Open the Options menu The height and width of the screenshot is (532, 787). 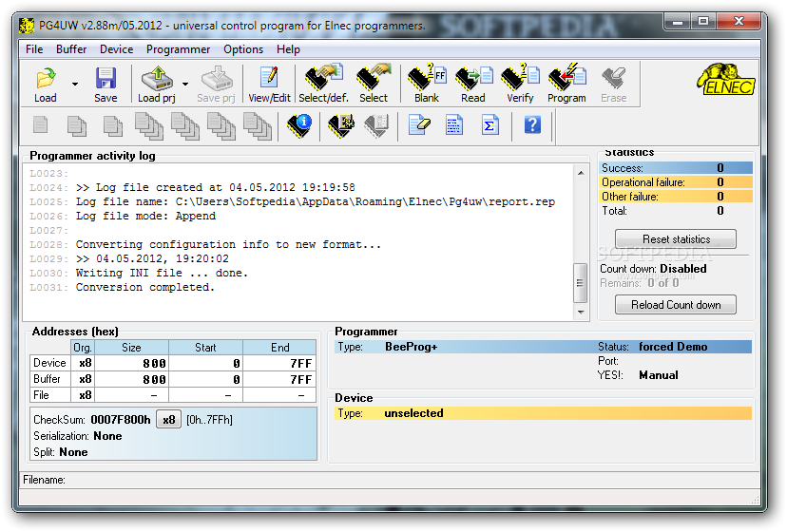pyautogui.click(x=243, y=49)
